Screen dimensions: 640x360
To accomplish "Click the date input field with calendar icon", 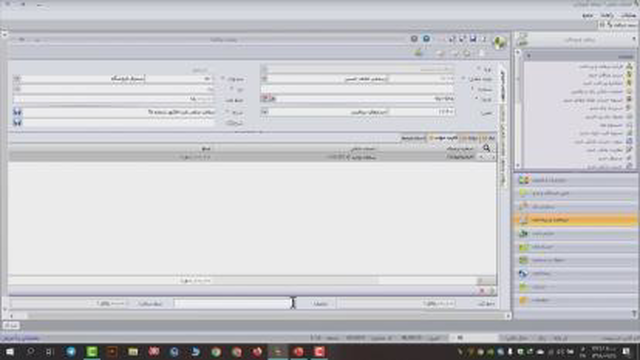I will [x=357, y=99].
